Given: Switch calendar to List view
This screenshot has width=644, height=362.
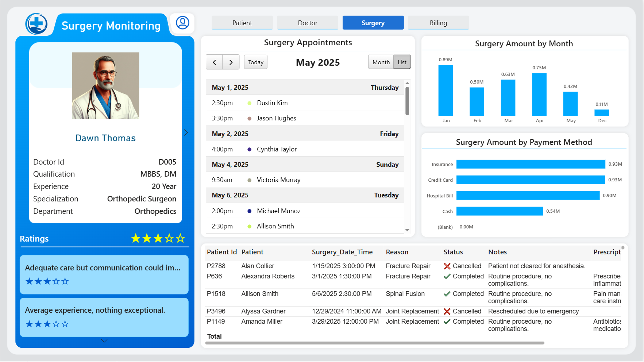Looking at the screenshot, I should pyautogui.click(x=402, y=62).
